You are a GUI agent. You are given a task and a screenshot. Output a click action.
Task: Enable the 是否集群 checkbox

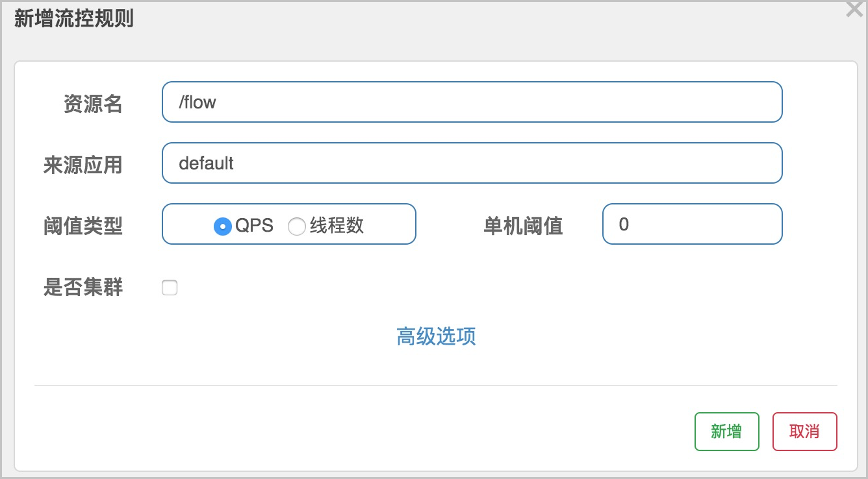coord(170,288)
